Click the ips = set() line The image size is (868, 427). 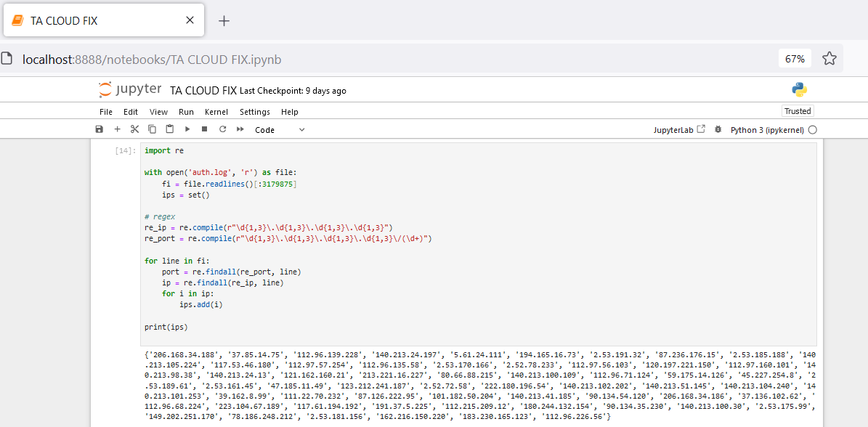point(186,195)
